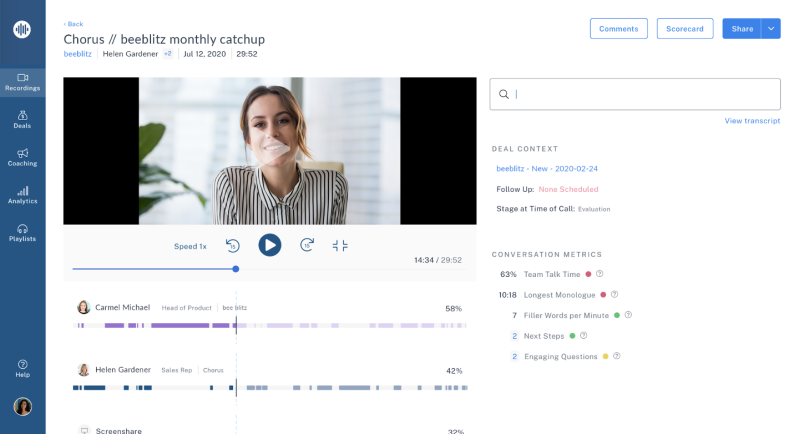Open the Scorecard
This screenshot has height=434, width=799.
[x=685, y=29]
